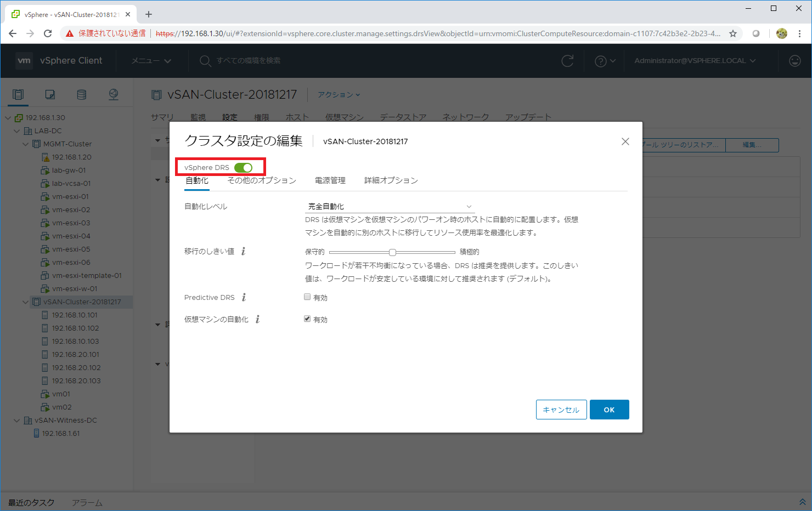812x511 pixels.
Task: Select vm-esxi-w-01 in the tree
Action: [x=75, y=289]
